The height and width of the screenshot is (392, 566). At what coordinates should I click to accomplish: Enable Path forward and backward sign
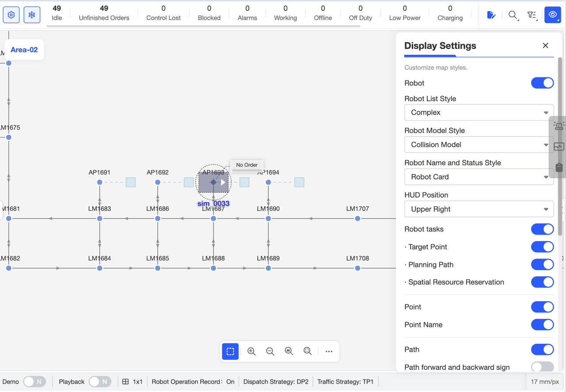[x=542, y=367]
